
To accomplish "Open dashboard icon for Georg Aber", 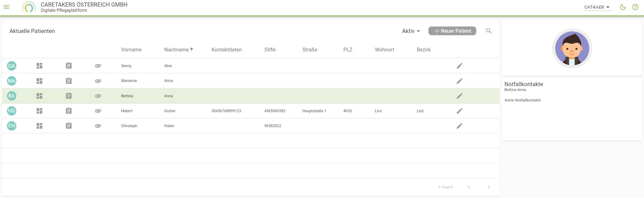I will click(x=39, y=66).
